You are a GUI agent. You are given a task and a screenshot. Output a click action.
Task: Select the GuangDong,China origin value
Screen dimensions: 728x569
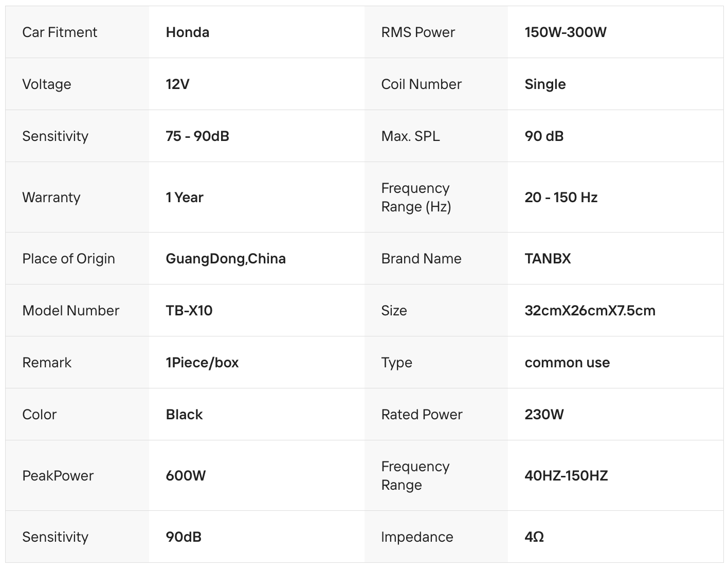(x=226, y=259)
